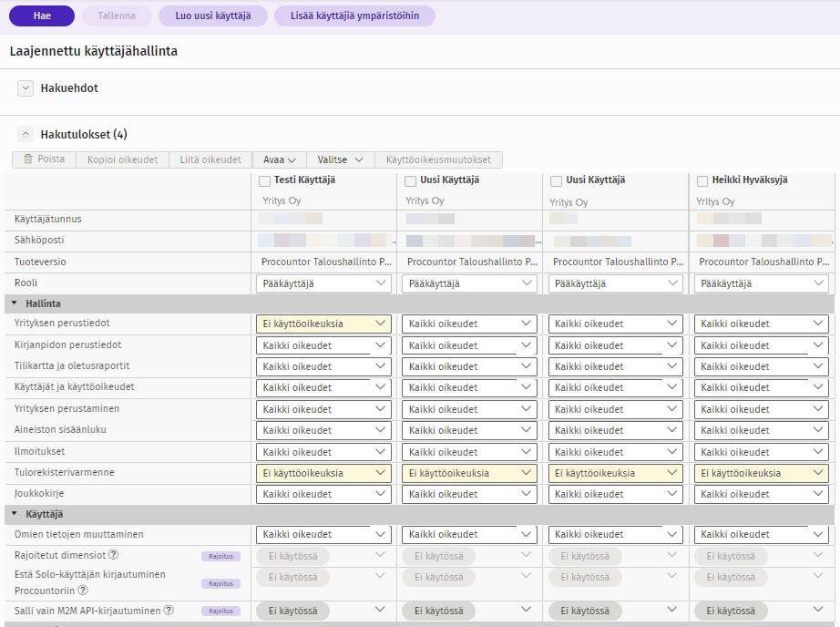Click the Käyttäjätunnus row label

48,220
